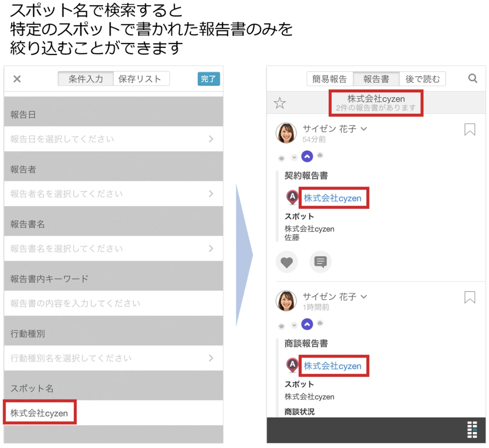
Task: Close the search condition panel with X
Action: 17,79
